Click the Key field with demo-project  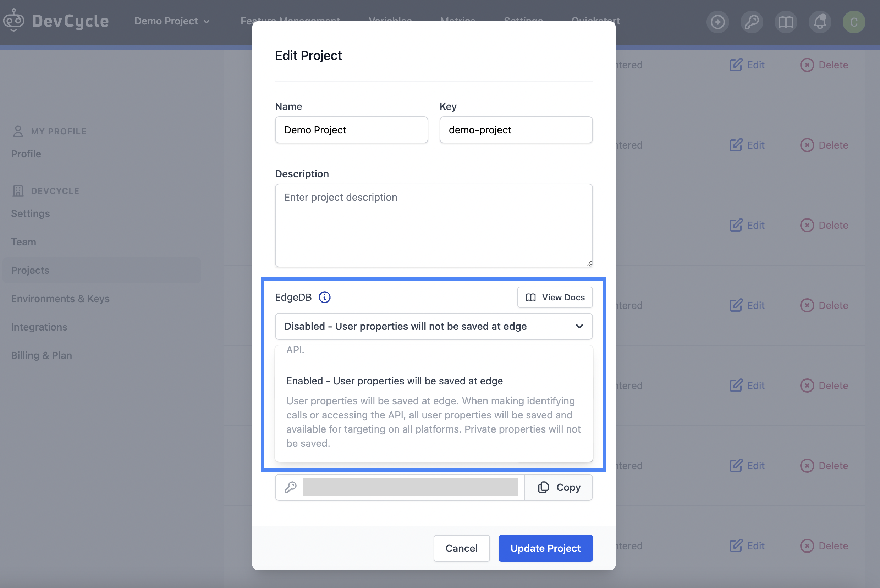pyautogui.click(x=516, y=130)
